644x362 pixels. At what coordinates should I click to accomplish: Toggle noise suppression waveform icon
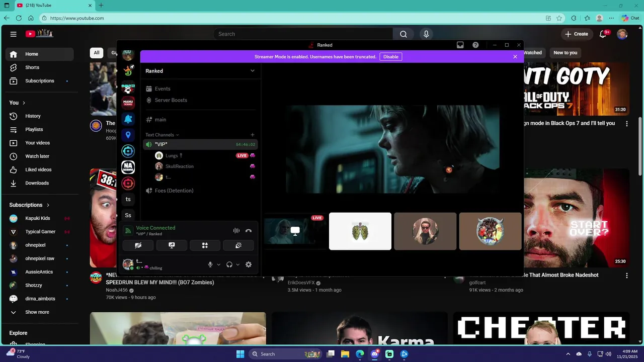[236, 231]
